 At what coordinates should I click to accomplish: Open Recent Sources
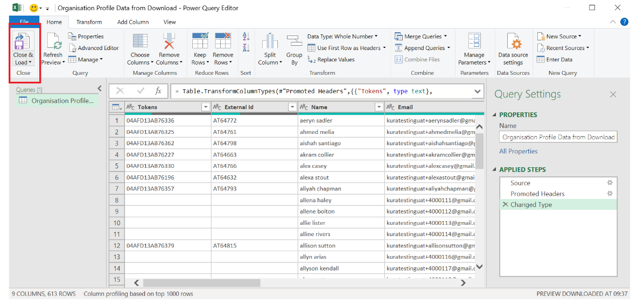563,48
